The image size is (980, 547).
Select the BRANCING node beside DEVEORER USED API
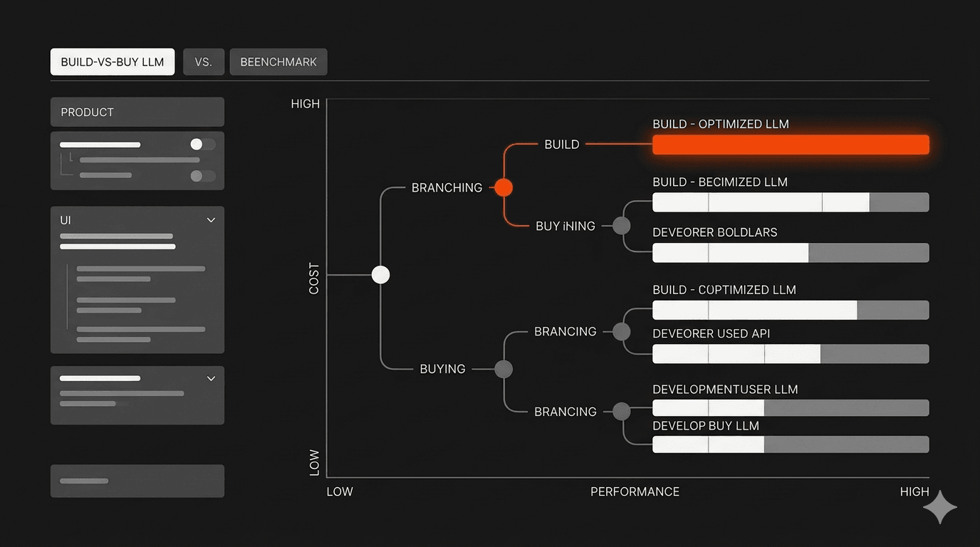(x=620, y=331)
